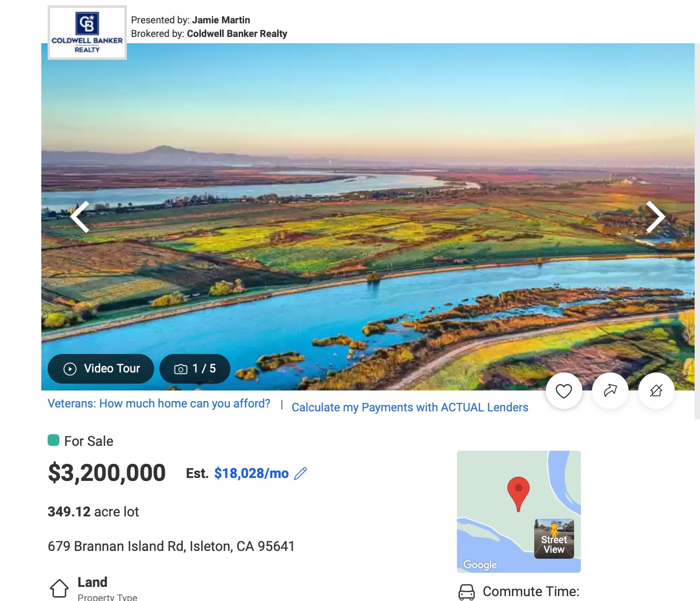This screenshot has width=700, height=601.
Task: Save listing with the heart icon
Action: tap(564, 391)
